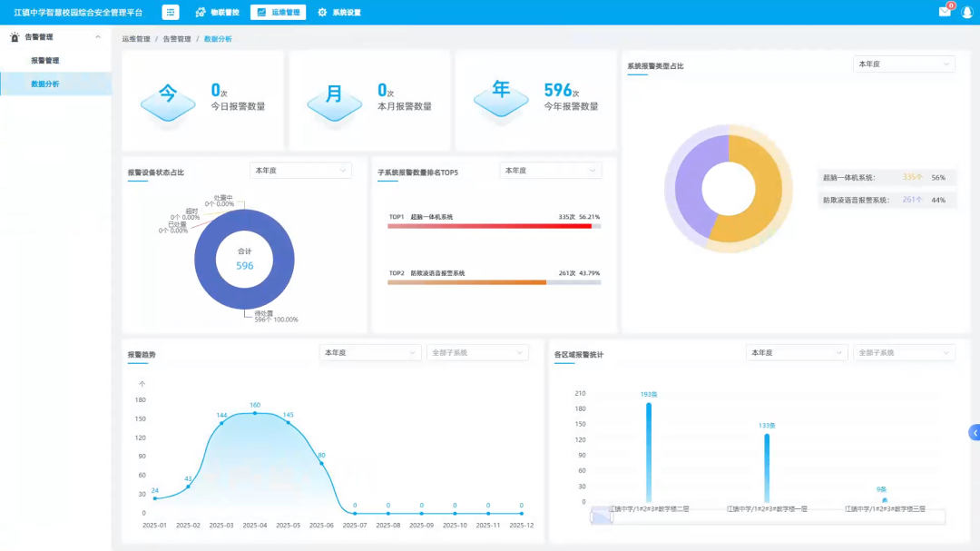The width and height of the screenshot is (980, 551).
Task: Open 报警管理 in the sidebar
Action: pos(45,61)
